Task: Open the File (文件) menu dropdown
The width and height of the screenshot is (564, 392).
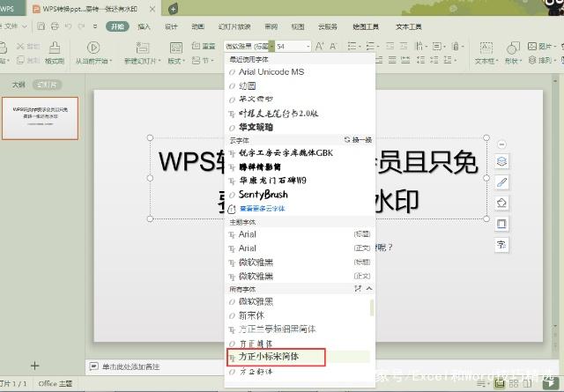Action: click(24, 26)
